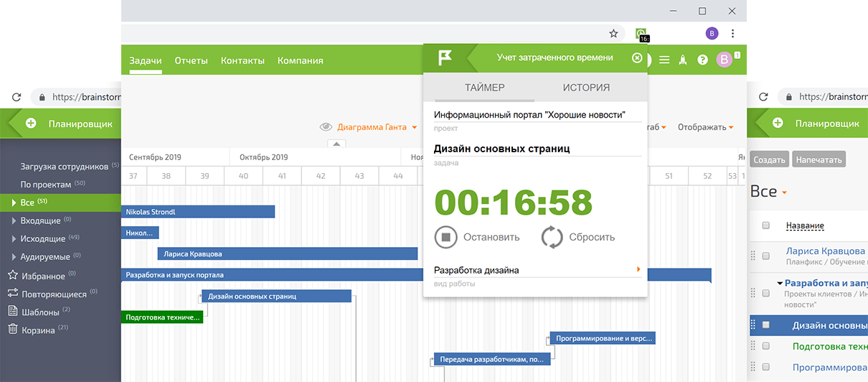Image resolution: width=868 pixels, height=382 pixels.
Task: Open the hamburger menu in the green header
Action: (x=664, y=60)
